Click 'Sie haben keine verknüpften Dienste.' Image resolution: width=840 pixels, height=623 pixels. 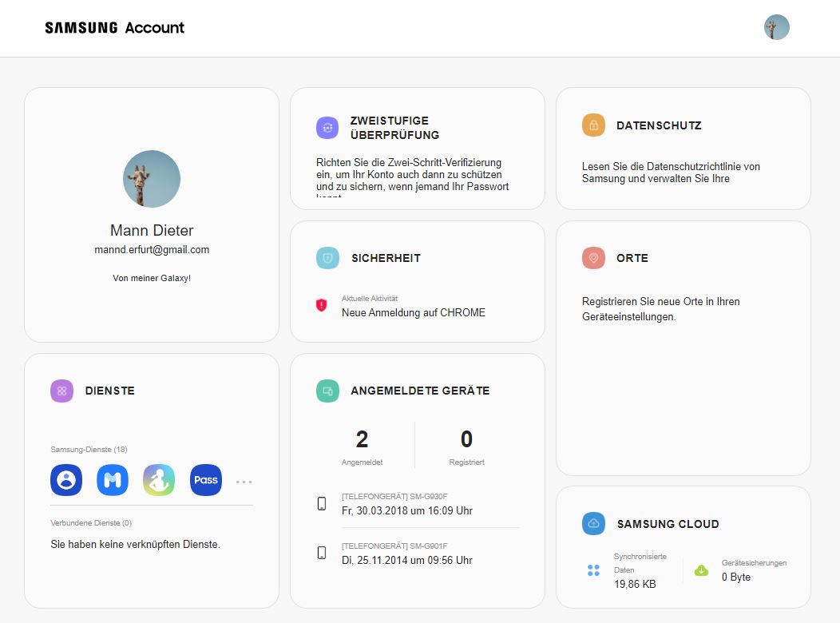[136, 544]
